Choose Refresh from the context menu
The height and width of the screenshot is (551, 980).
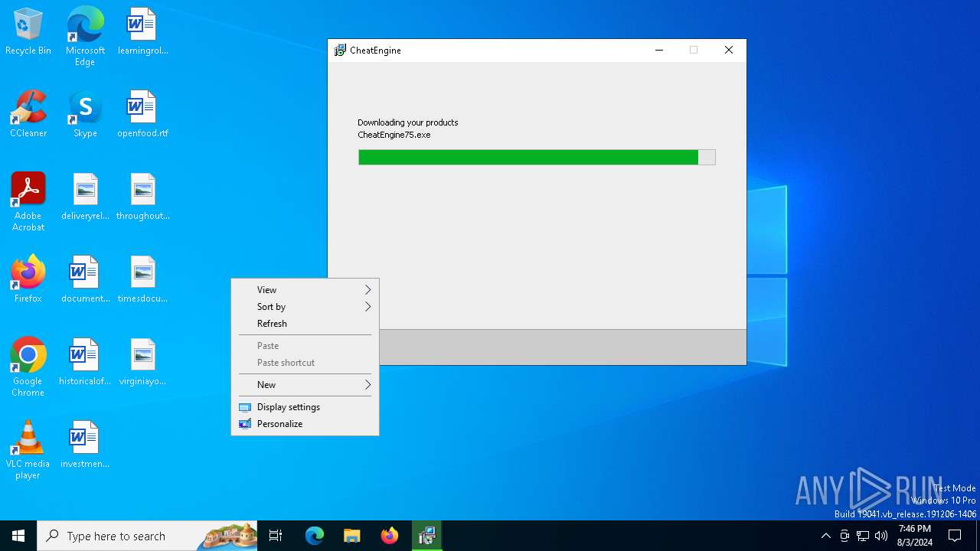tap(305, 324)
